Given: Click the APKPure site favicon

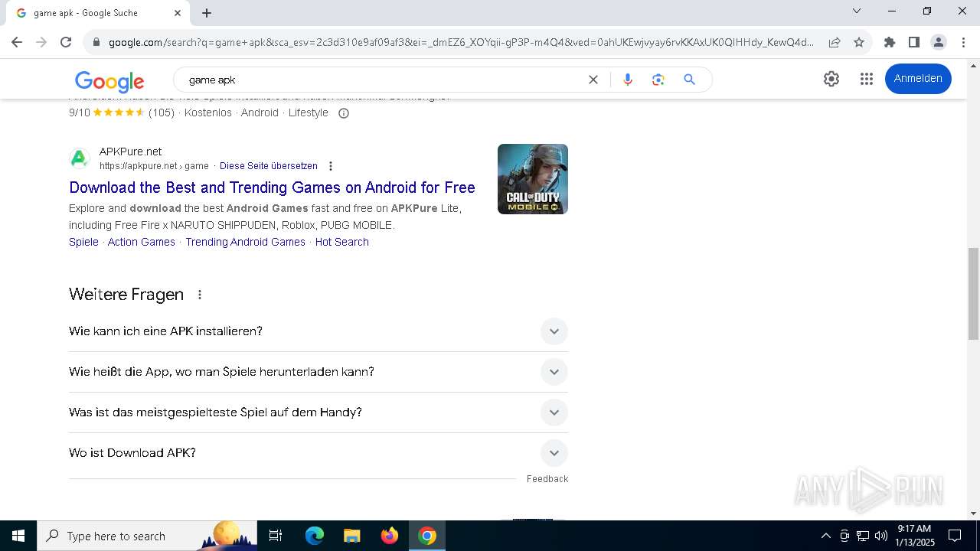Looking at the screenshot, I should [x=80, y=158].
